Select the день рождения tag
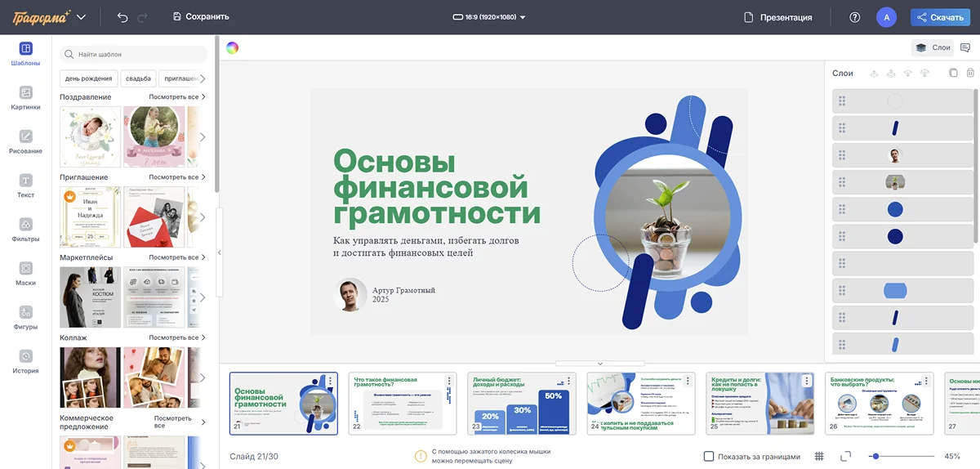Viewport: 980px width, 469px height. click(x=89, y=78)
